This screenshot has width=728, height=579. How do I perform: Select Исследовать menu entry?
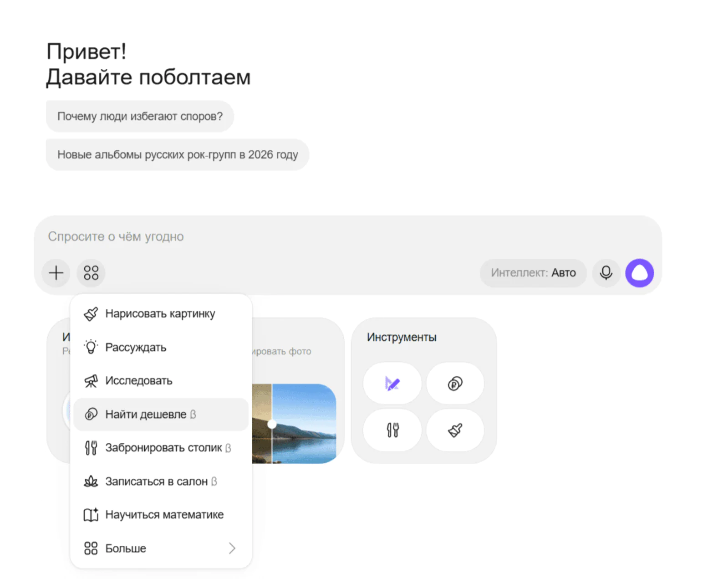coord(161,381)
